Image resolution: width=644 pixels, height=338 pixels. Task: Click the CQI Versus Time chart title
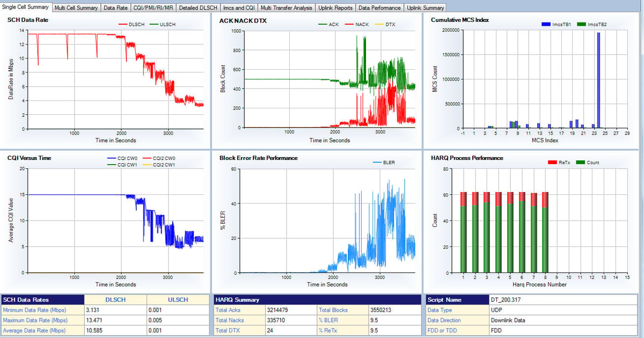coord(30,158)
